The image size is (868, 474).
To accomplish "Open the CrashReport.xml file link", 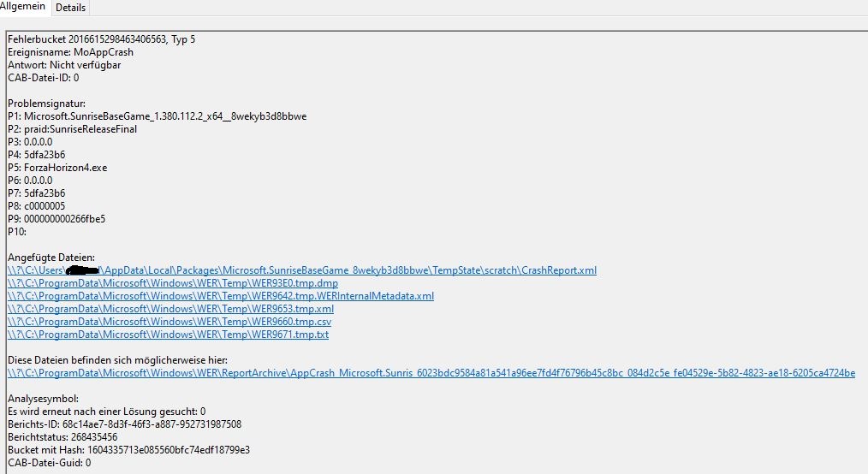I will coord(302,270).
